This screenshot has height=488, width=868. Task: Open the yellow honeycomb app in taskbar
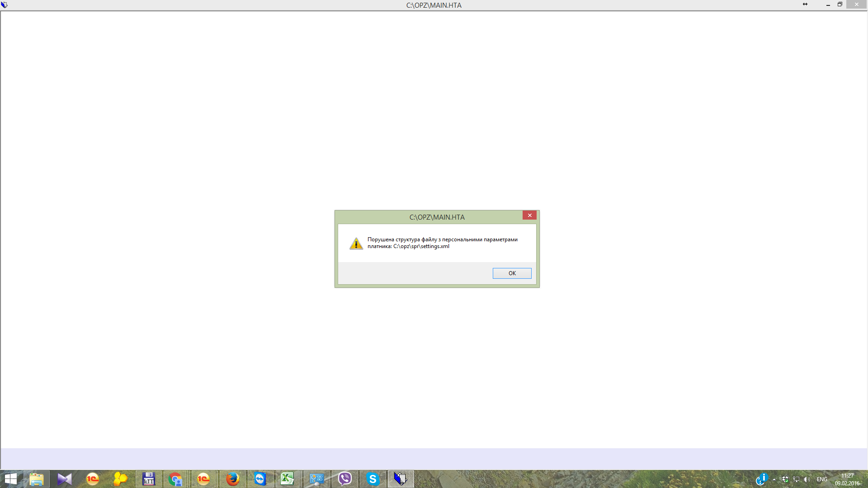click(x=120, y=479)
